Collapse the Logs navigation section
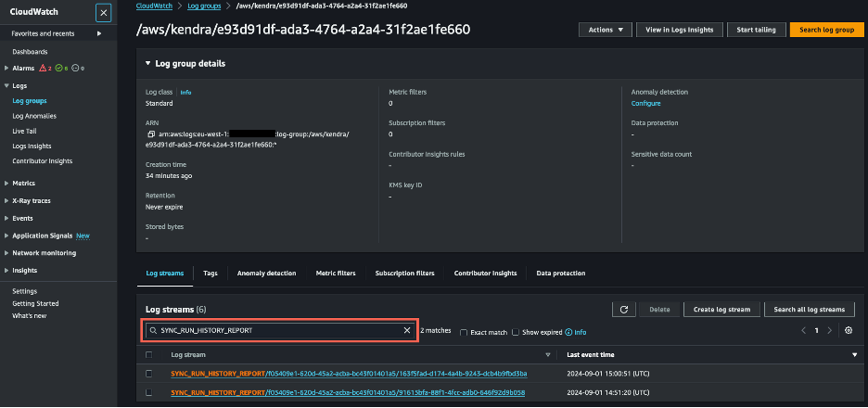 6,86
